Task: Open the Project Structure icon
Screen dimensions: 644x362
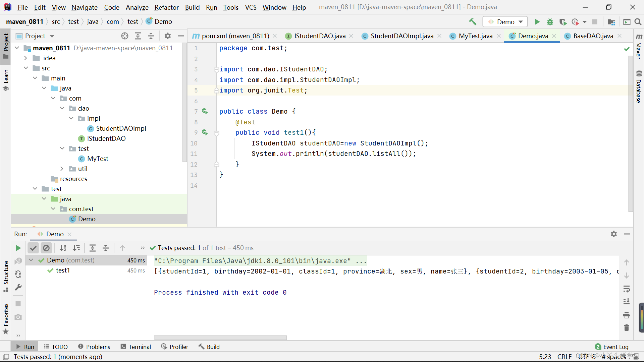Action: pos(611,22)
